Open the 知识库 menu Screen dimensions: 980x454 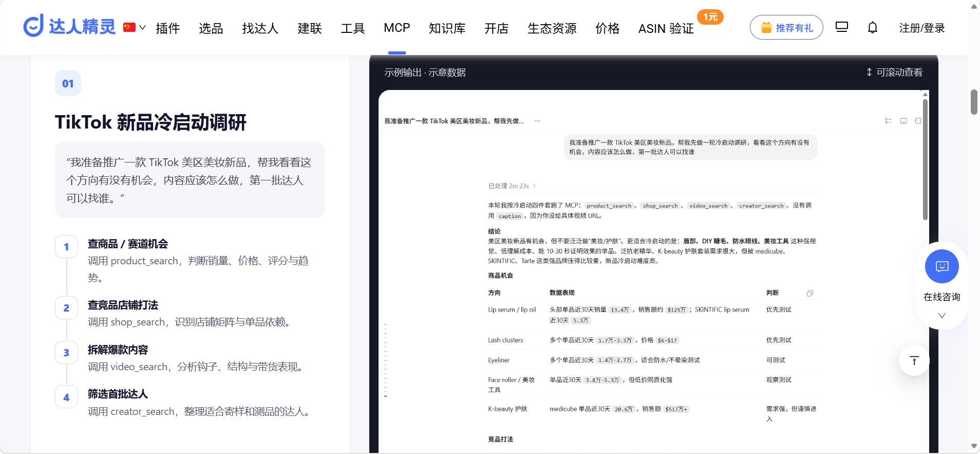tap(447, 28)
